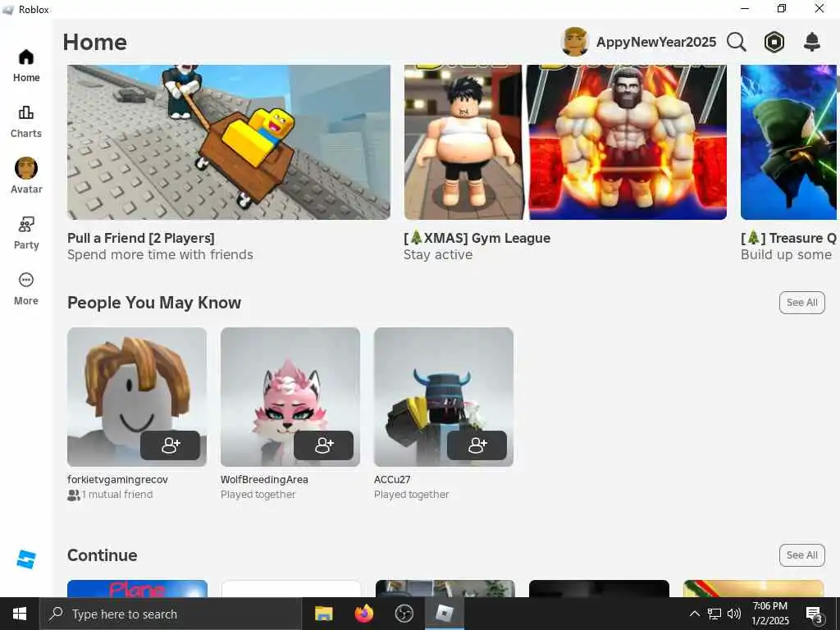
Task: Add WolfBreedingArea as a friend
Action: click(323, 445)
